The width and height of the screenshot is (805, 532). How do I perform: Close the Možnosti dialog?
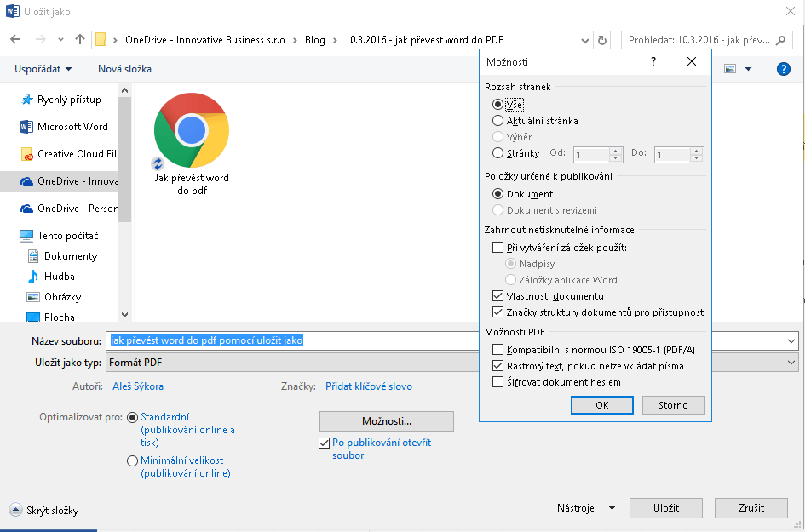[x=692, y=61]
